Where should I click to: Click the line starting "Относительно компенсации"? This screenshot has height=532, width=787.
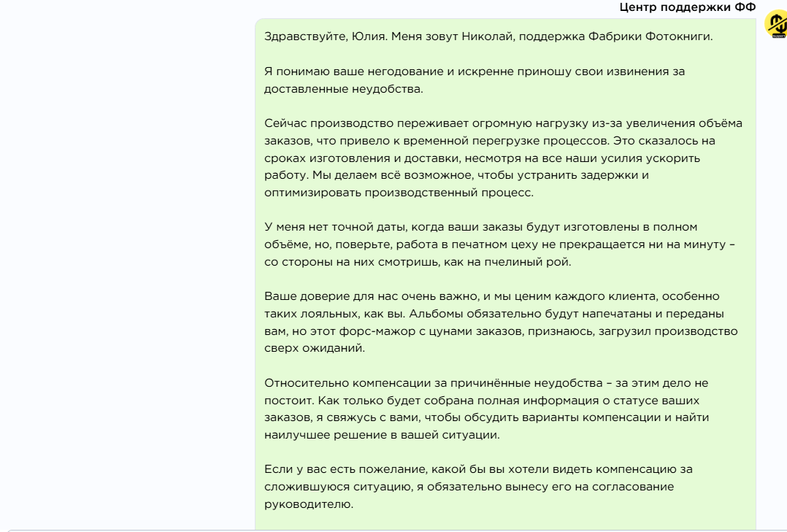click(x=486, y=383)
